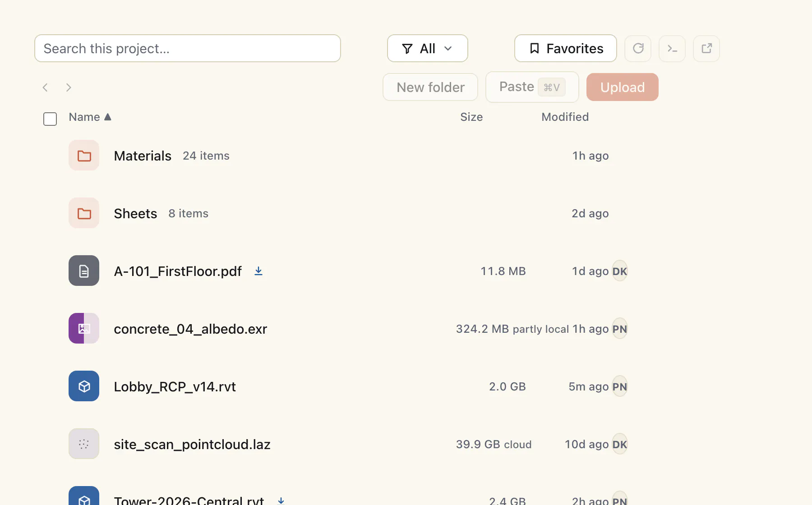Click the download arrow next to A-101_FirstFloor.pdf
The image size is (812, 505).
258,271
